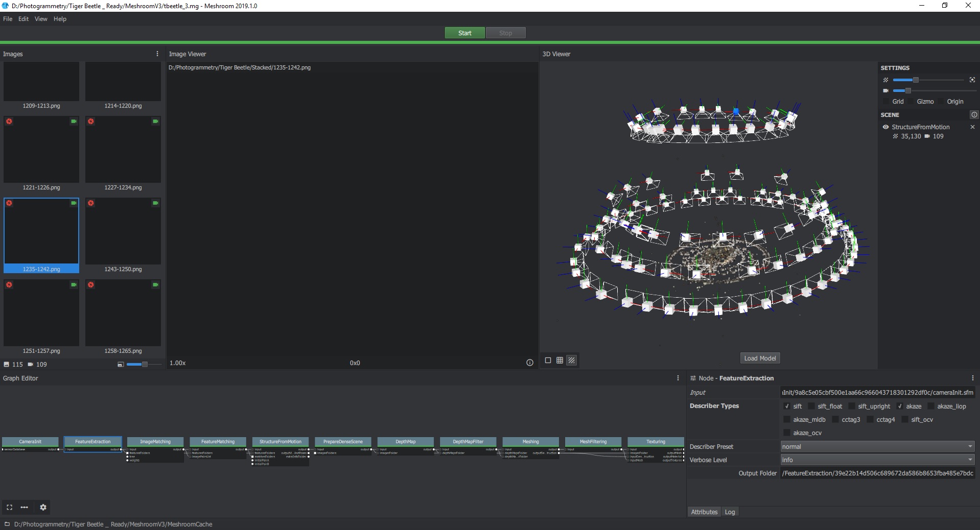Open the Node panel three-dot menu
The image size is (980, 530).
pos(972,378)
